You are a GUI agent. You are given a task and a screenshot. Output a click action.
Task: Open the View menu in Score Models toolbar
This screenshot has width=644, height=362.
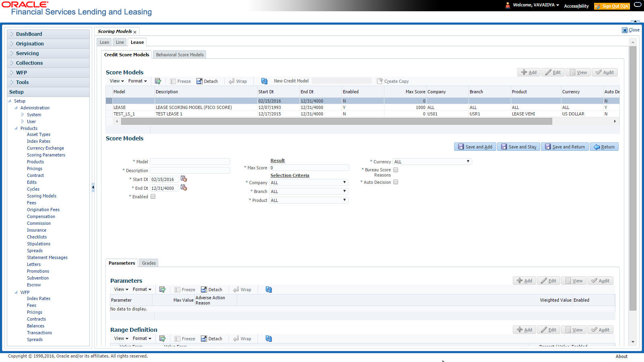[x=117, y=81]
